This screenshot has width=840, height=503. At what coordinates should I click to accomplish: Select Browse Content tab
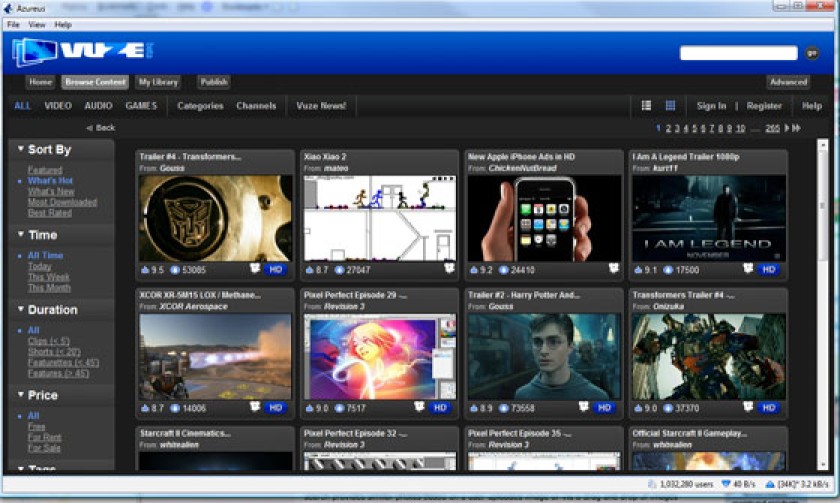click(x=95, y=82)
